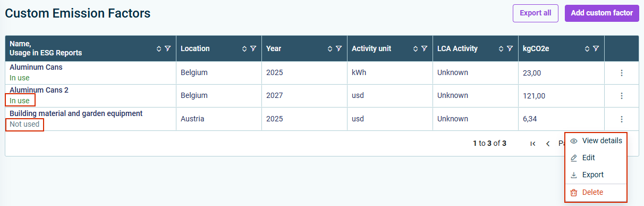
Task: Sort by Name column arrows
Action: click(x=159, y=48)
